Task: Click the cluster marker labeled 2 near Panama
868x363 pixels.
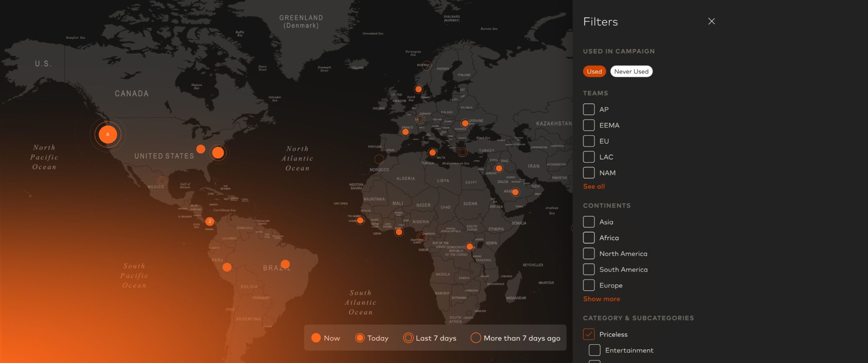Action: tap(210, 221)
